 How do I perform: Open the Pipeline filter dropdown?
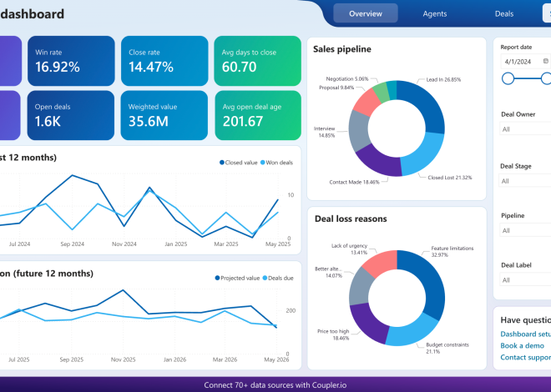(525, 230)
